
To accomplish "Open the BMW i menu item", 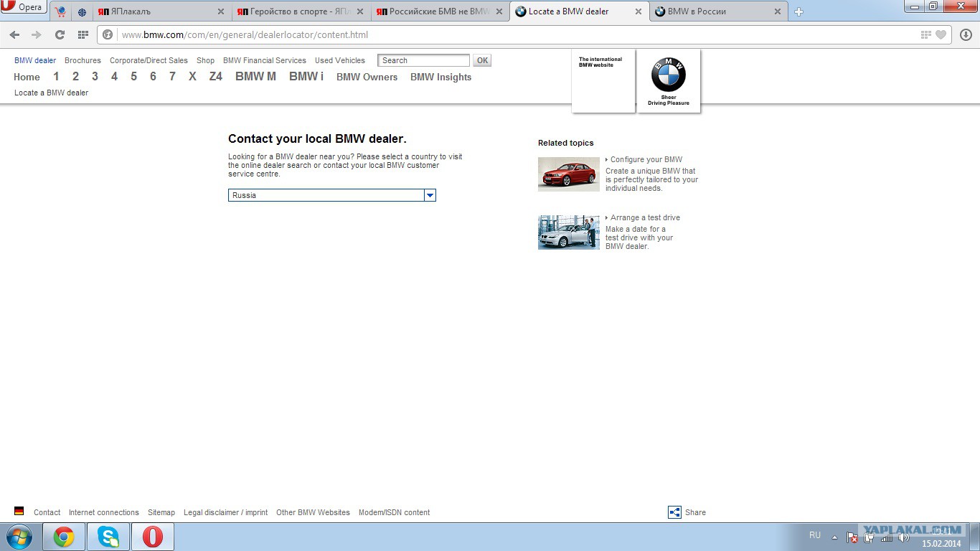I will tap(306, 77).
